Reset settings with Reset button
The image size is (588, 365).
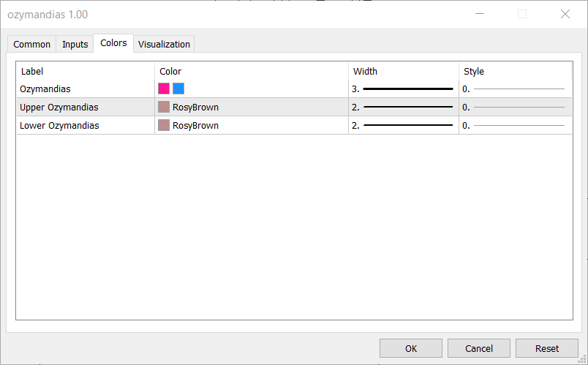[x=547, y=348]
